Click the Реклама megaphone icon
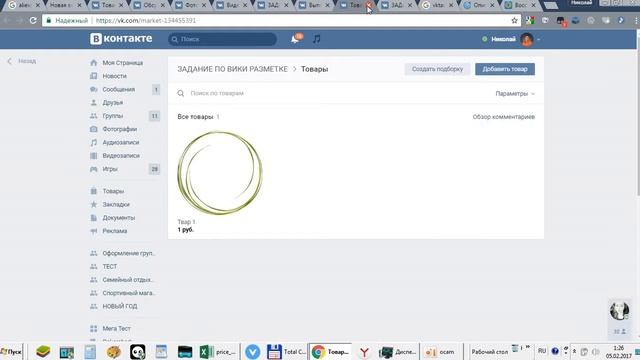This screenshot has height=360, width=640. tap(93, 231)
